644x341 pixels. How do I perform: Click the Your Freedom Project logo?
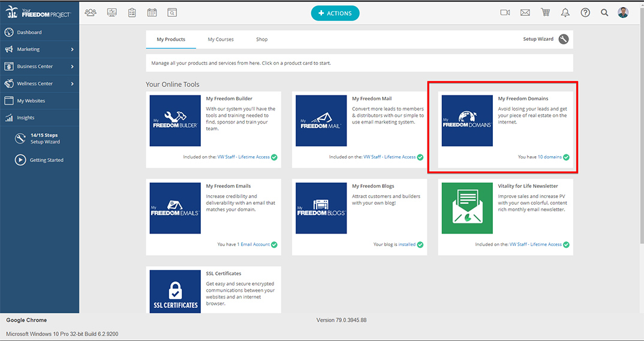pyautogui.click(x=38, y=13)
